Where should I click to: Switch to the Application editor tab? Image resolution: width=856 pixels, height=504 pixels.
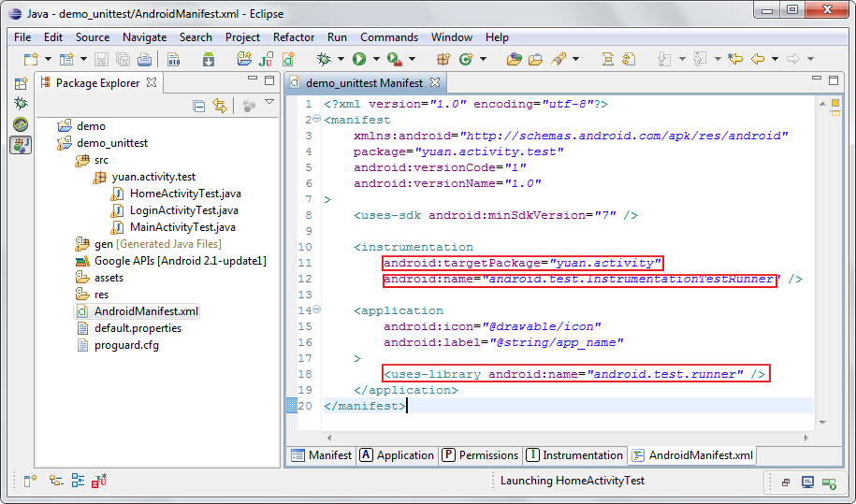coord(397,454)
